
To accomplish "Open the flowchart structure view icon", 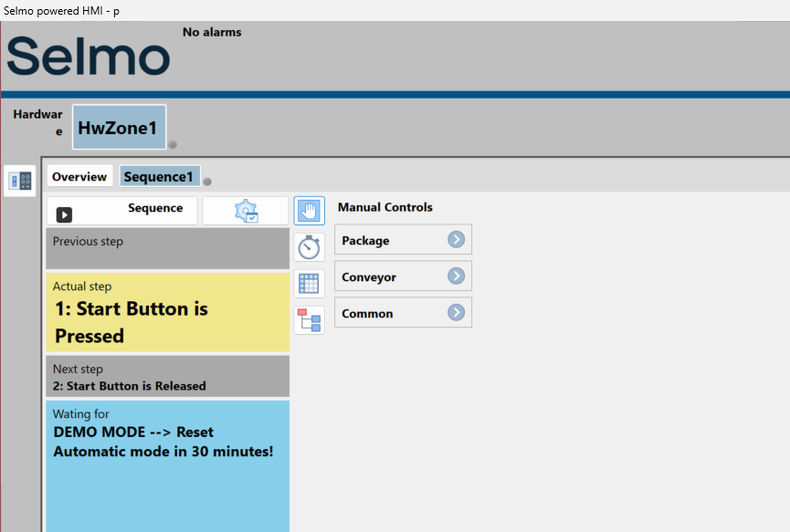I will point(309,320).
